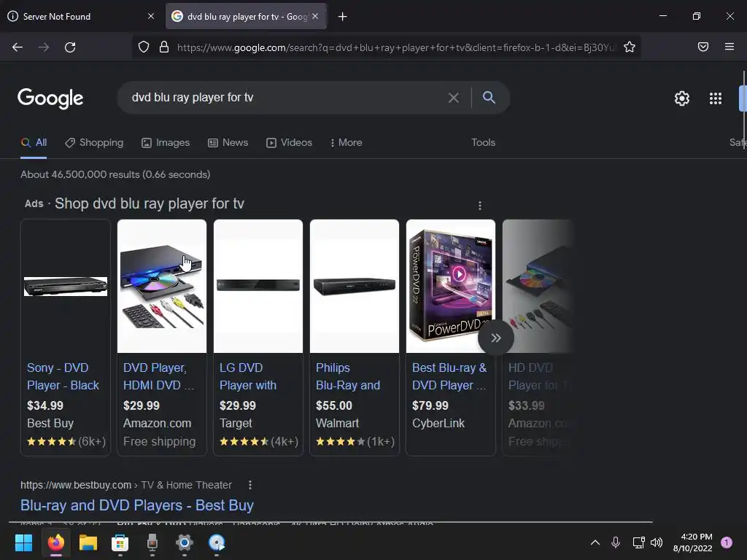This screenshot has width=747, height=560.
Task: Open the PowerDVD product image
Action: (451, 286)
